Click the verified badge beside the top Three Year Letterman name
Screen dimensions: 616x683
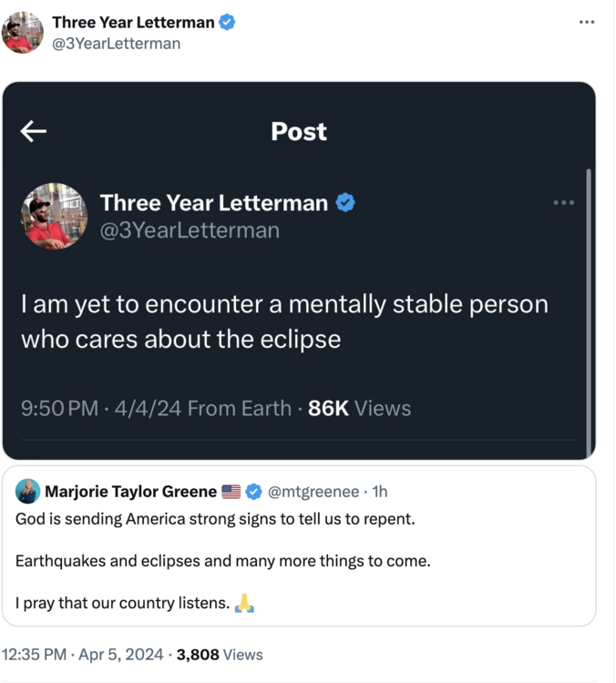click(x=227, y=23)
